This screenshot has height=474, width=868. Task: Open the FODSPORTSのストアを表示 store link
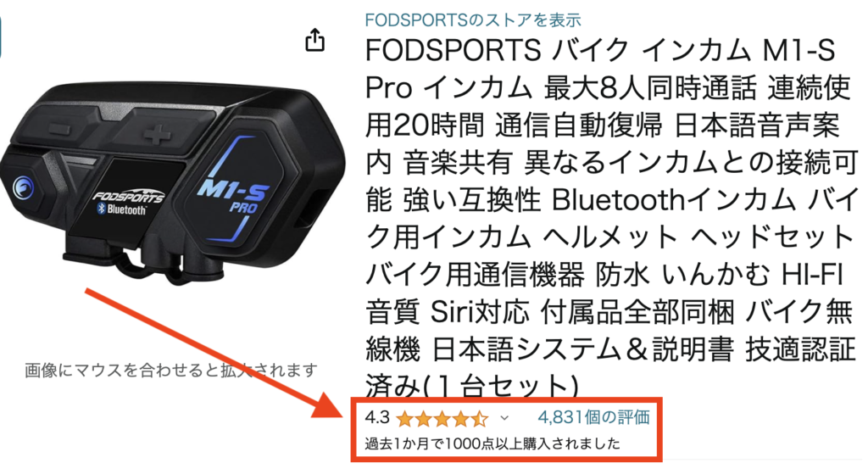pos(473,20)
